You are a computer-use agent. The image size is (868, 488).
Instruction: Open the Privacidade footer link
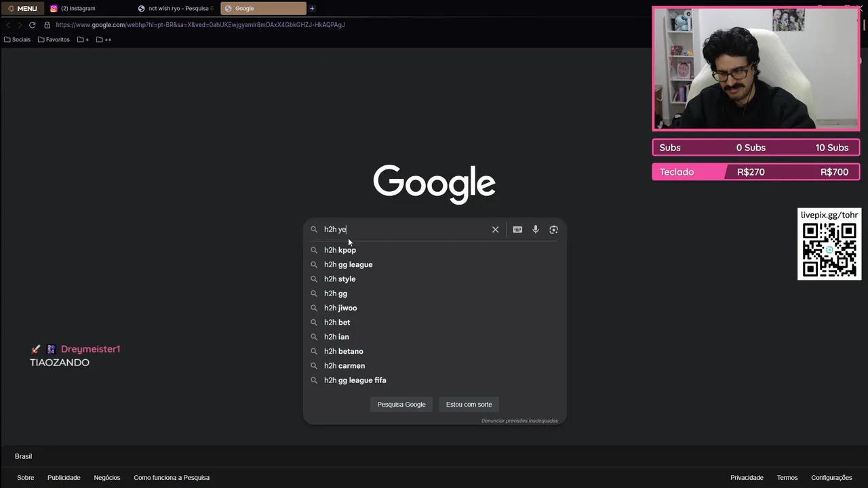click(x=747, y=478)
